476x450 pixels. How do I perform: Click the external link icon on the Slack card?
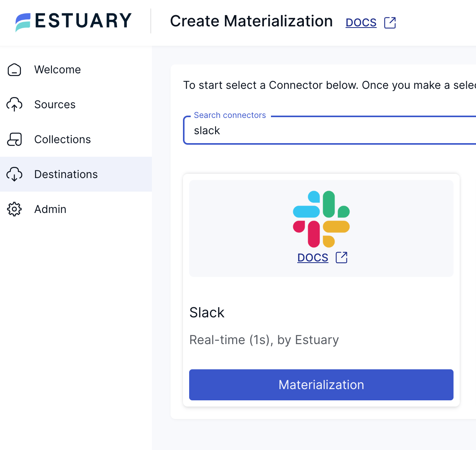(341, 257)
